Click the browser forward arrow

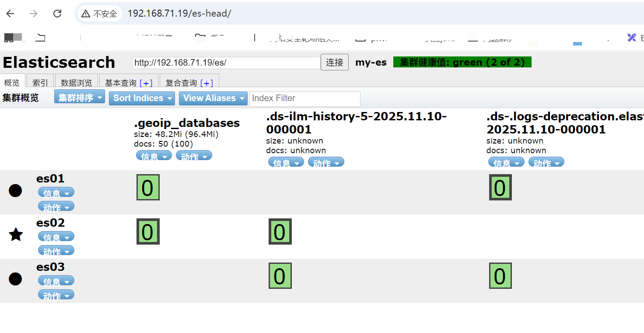(x=34, y=14)
